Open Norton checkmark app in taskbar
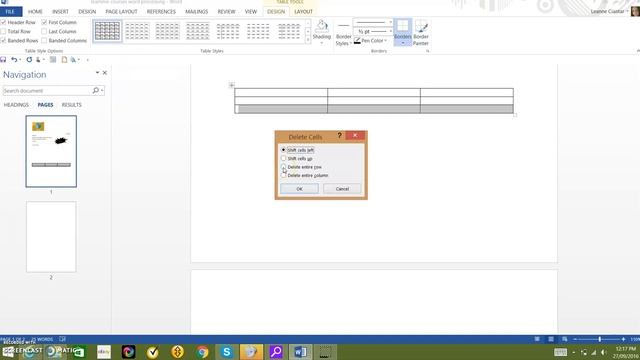 tap(153, 352)
